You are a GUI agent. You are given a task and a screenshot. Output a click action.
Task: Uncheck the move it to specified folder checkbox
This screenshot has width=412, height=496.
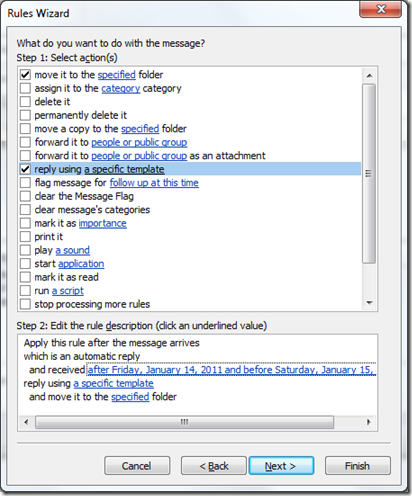pos(25,75)
